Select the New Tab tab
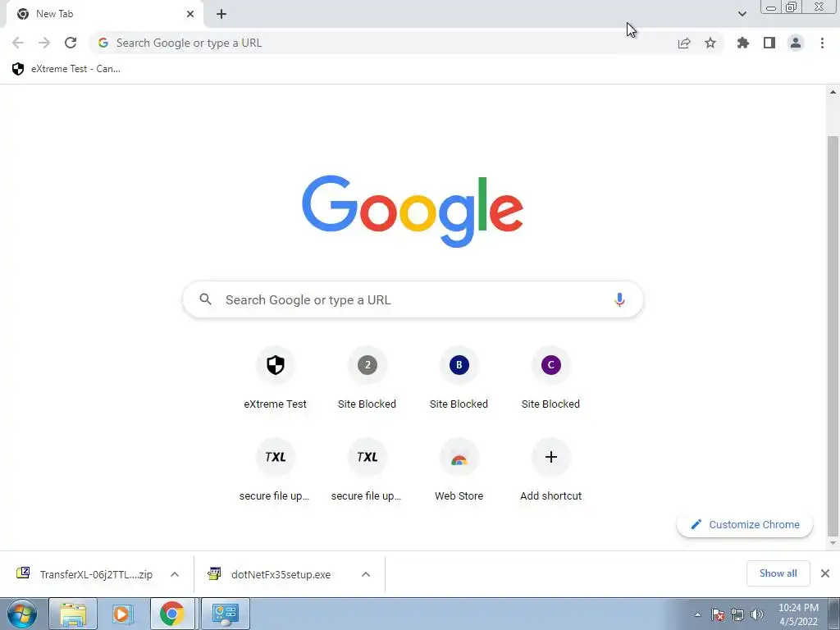 104,14
